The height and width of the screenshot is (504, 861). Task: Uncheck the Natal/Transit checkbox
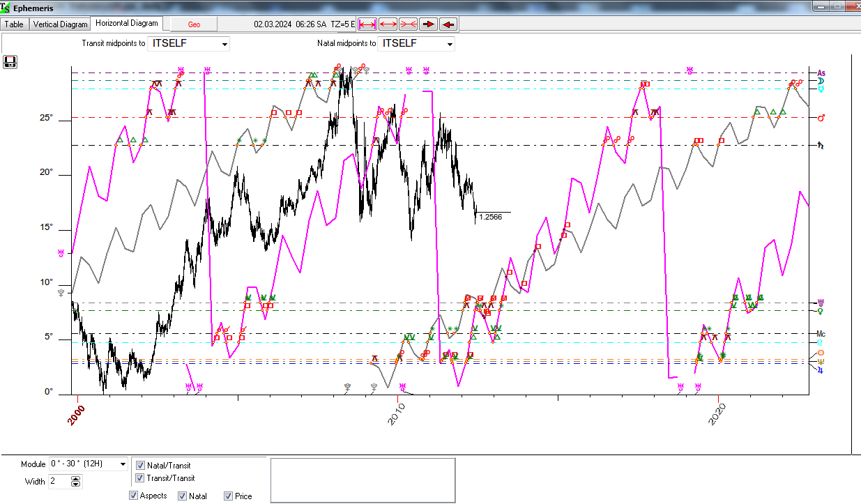(x=141, y=465)
